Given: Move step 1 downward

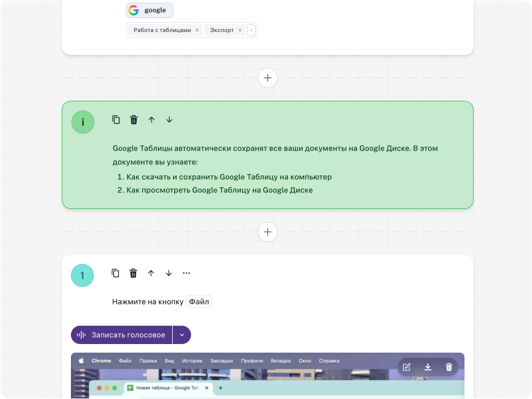Looking at the screenshot, I should pos(169,273).
